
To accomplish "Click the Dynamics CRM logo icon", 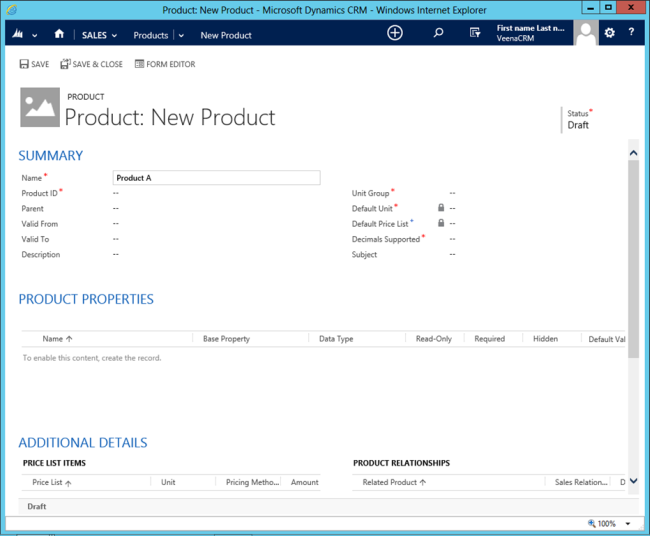I will (17, 34).
